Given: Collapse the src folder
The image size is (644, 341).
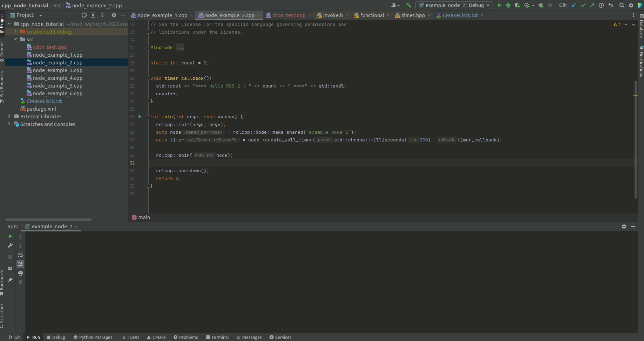Looking at the screenshot, I should point(16,39).
